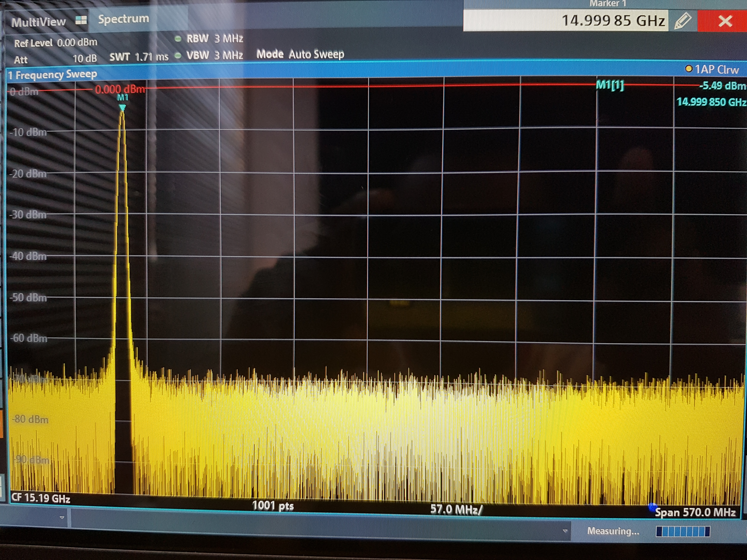Click the SWT 1.71 ms sweep time
The height and width of the screenshot is (560, 747).
pos(139,57)
